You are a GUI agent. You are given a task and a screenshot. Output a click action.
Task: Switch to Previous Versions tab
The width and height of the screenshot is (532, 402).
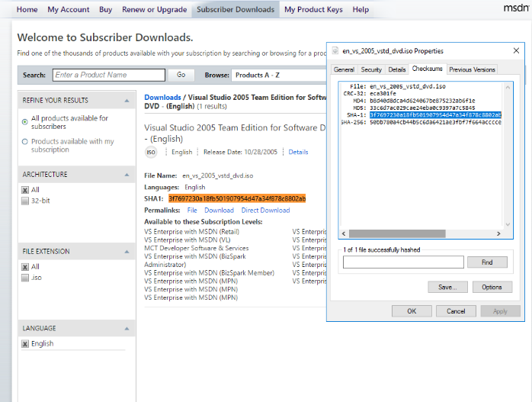click(472, 69)
